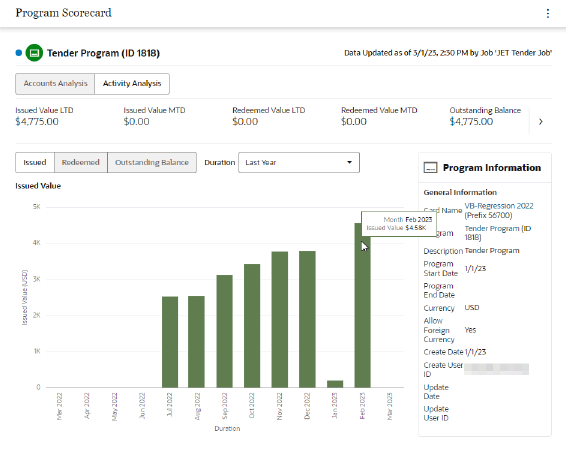This screenshot has width=566, height=452.
Task: Click the Program Information panel icon
Action: tap(430, 168)
